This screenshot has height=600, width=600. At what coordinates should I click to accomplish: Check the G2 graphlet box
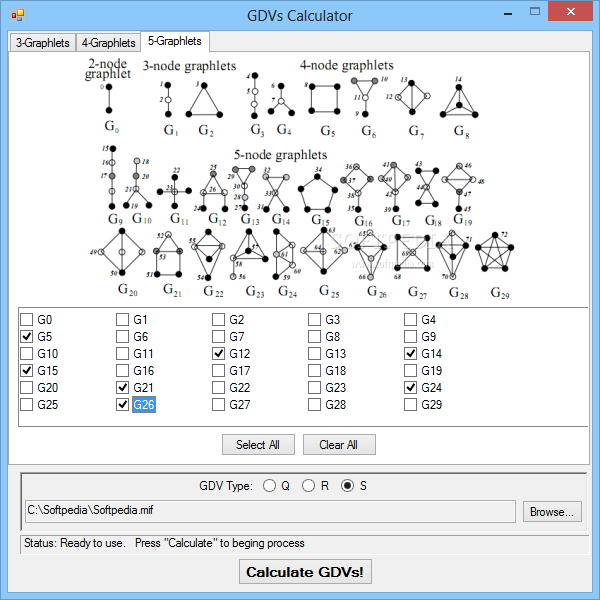point(218,320)
